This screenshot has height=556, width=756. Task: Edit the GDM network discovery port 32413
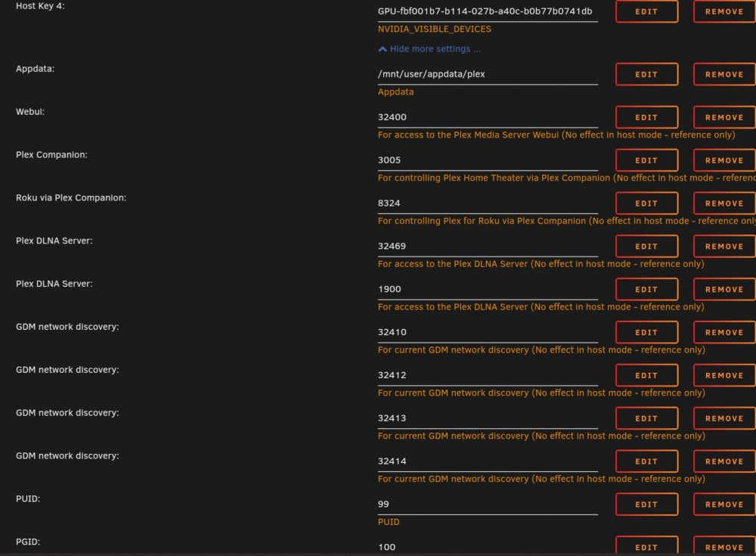coord(646,418)
